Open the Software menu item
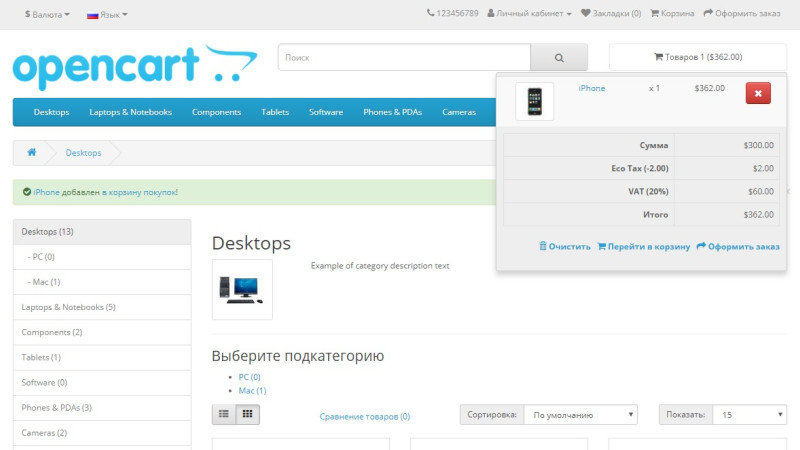Image resolution: width=800 pixels, height=450 pixels. click(x=326, y=112)
